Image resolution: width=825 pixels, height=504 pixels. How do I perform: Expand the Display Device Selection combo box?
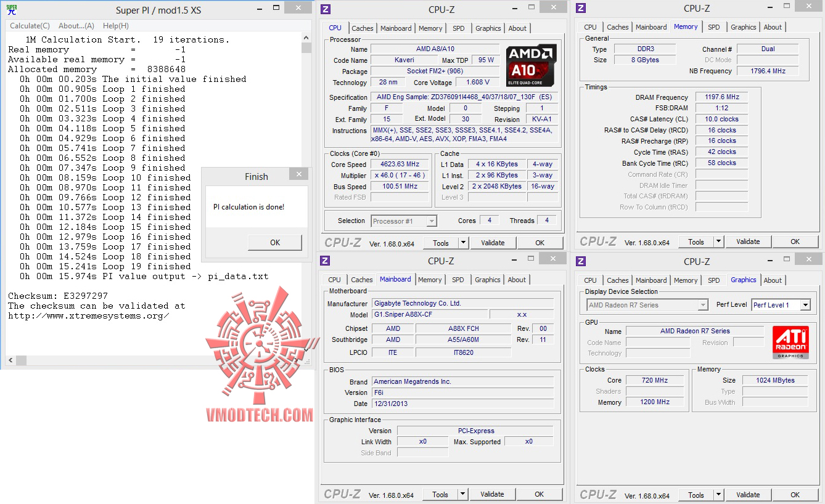pyautogui.click(x=703, y=305)
